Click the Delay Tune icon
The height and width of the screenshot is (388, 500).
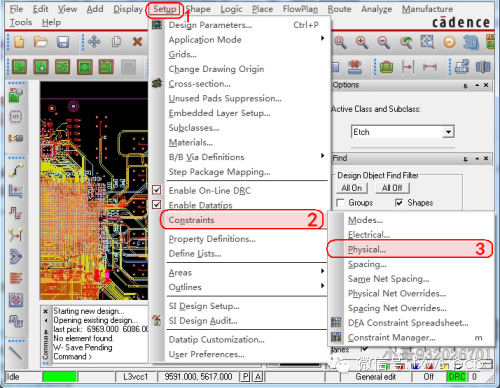(16, 213)
